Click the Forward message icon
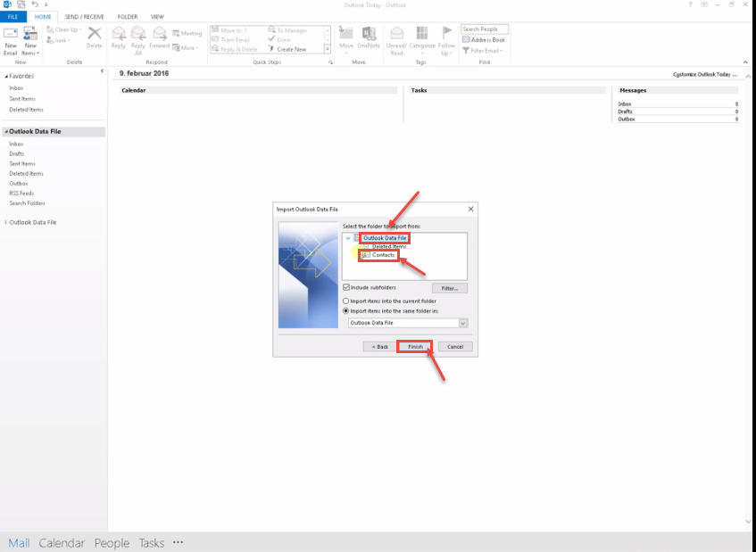The height and width of the screenshot is (552, 756). coord(159,36)
